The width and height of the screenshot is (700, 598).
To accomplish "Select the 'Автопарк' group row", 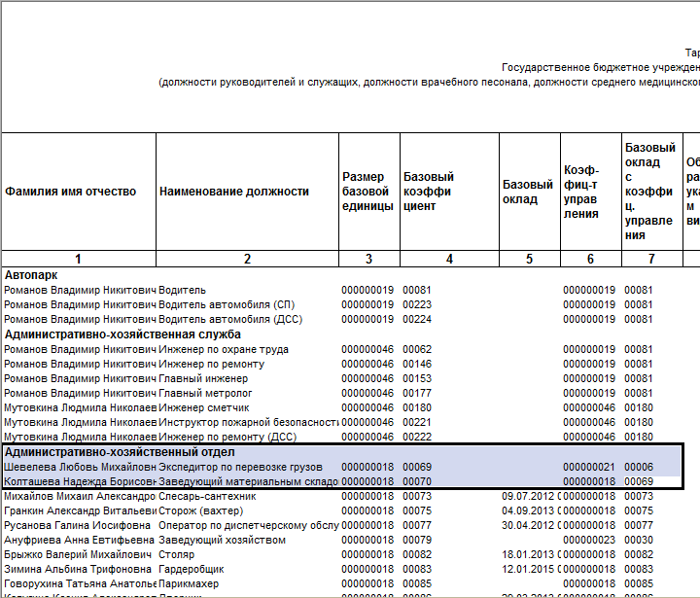I will click(x=31, y=275).
